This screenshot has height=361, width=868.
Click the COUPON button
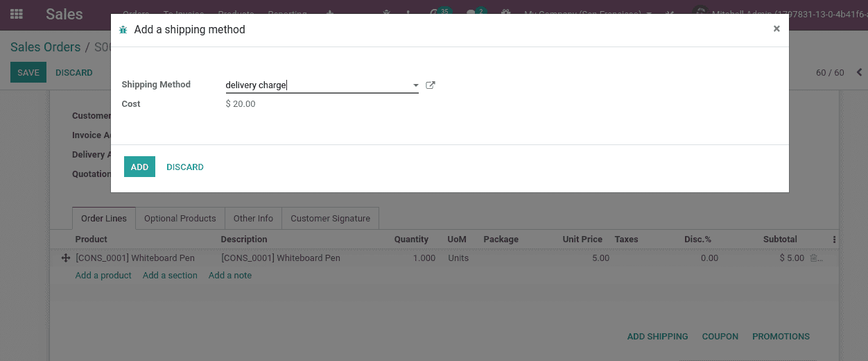click(x=720, y=337)
